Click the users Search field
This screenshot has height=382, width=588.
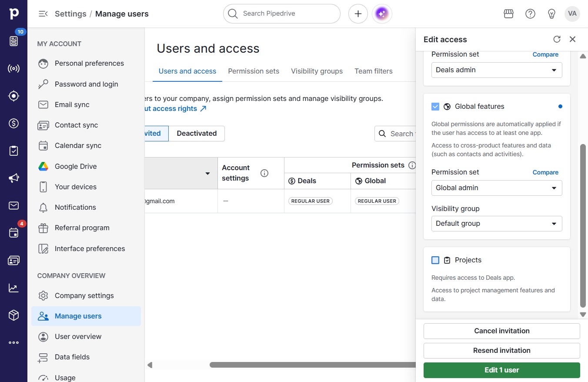tap(395, 134)
